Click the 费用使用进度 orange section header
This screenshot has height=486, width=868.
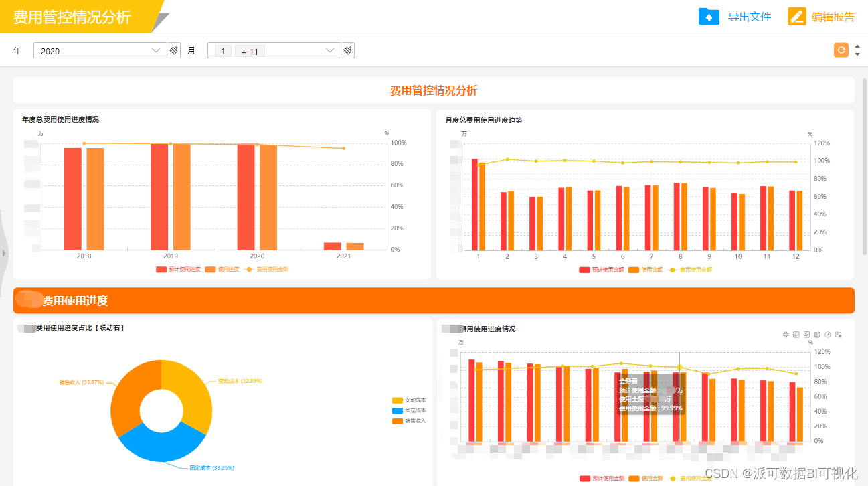click(x=434, y=301)
